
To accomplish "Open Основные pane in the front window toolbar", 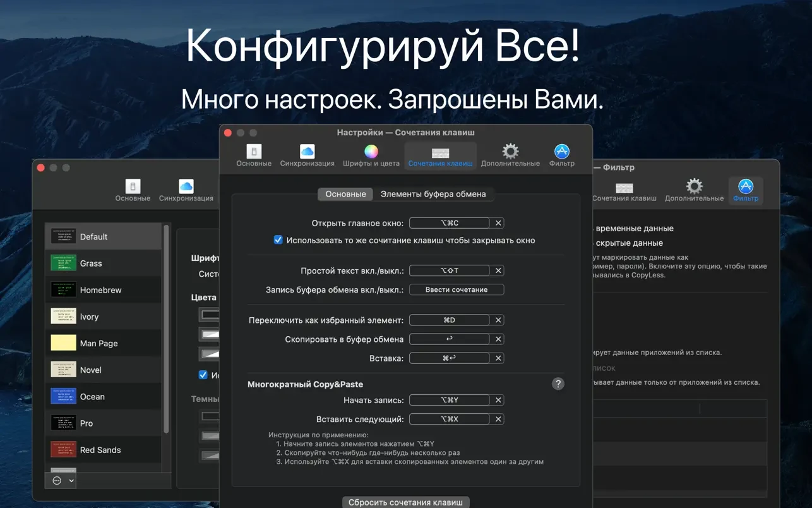I will [254, 155].
